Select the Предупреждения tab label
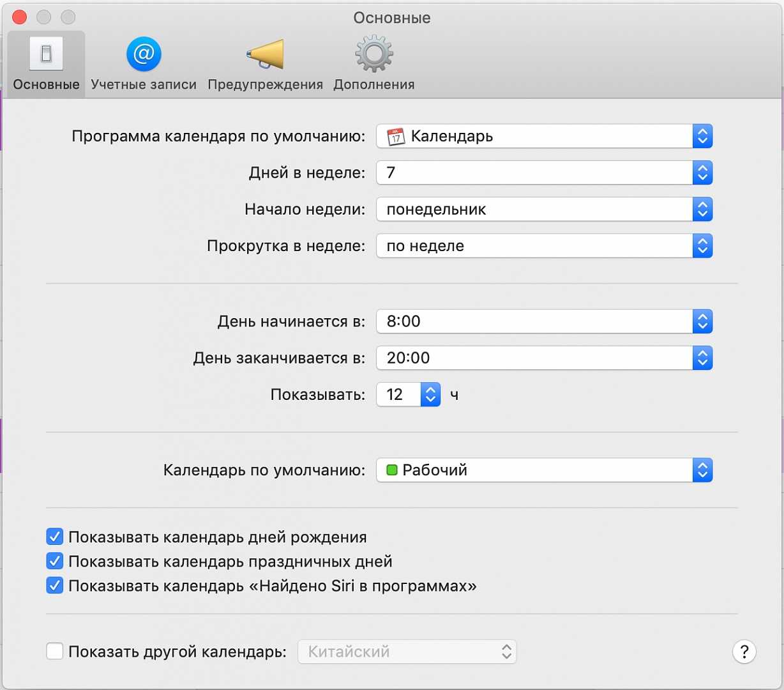The height and width of the screenshot is (690, 784). 265,84
